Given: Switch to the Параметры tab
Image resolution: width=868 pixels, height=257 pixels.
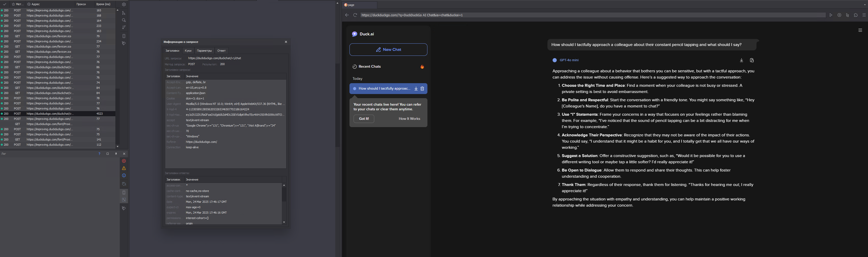Looking at the screenshot, I should pyautogui.click(x=204, y=51).
